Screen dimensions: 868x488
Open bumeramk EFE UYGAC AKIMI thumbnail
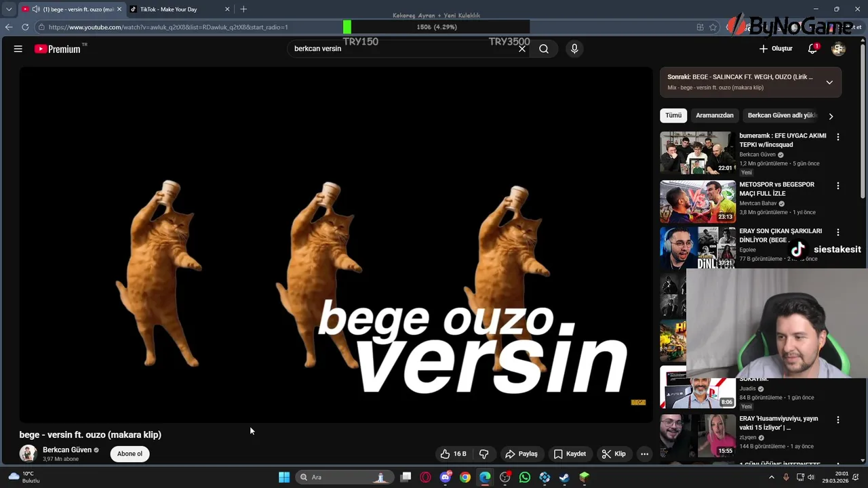[x=698, y=153]
